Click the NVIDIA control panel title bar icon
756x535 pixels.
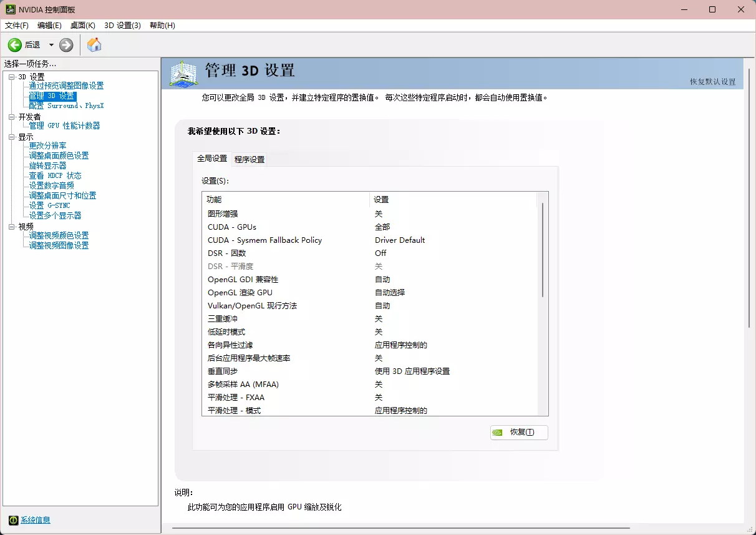11,9
